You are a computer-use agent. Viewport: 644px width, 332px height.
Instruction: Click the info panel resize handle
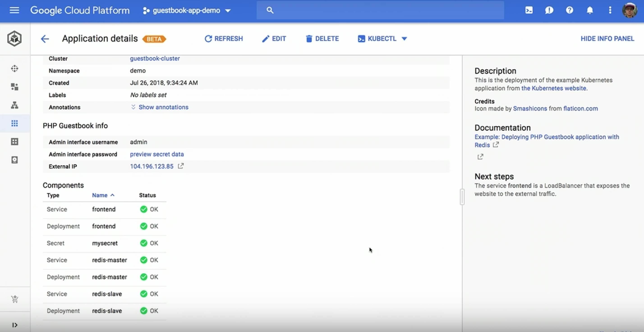462,197
